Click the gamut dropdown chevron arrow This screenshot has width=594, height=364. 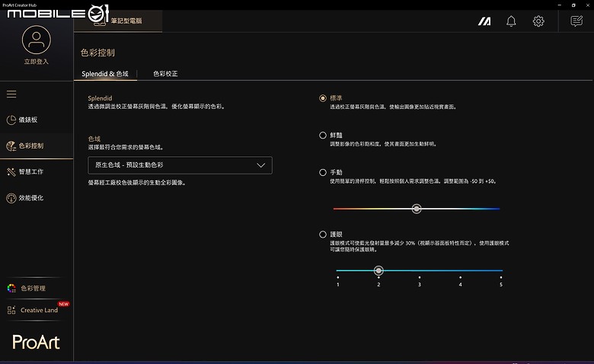(x=260, y=165)
